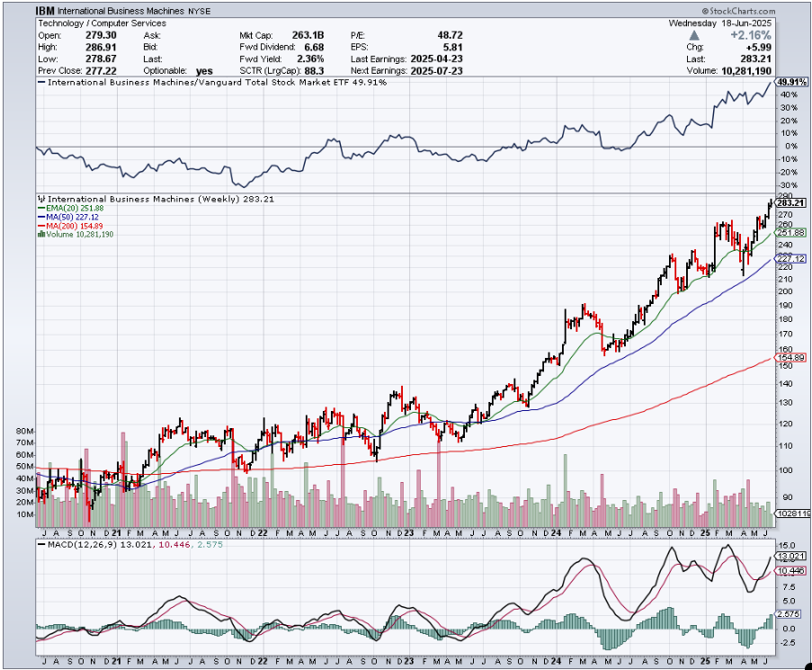812x670 pixels.
Task: Click the +2.16% percent change figure
Action: (x=751, y=35)
